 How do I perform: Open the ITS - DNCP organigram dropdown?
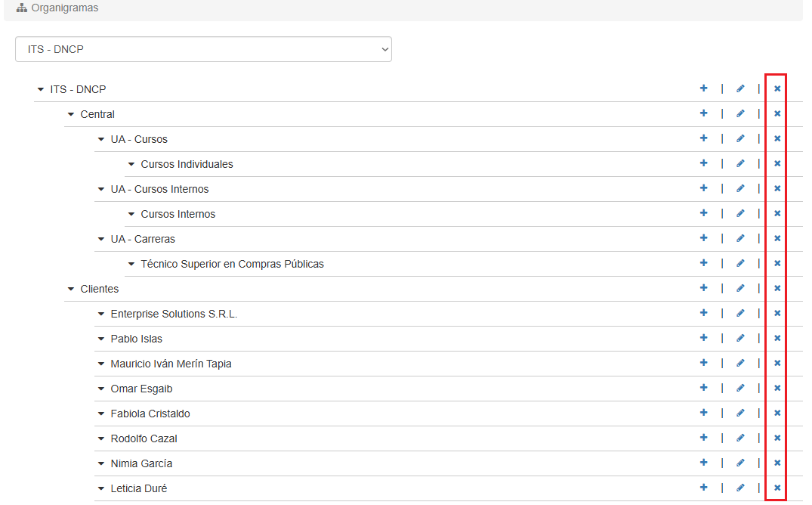click(203, 49)
